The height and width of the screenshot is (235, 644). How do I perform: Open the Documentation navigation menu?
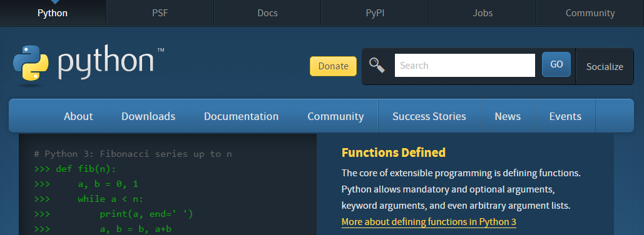(241, 116)
